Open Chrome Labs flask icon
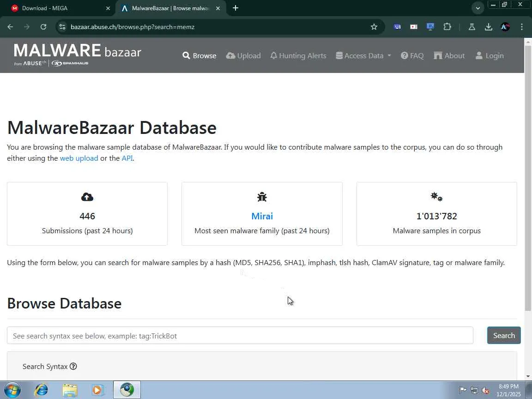532x399 pixels. click(472, 27)
